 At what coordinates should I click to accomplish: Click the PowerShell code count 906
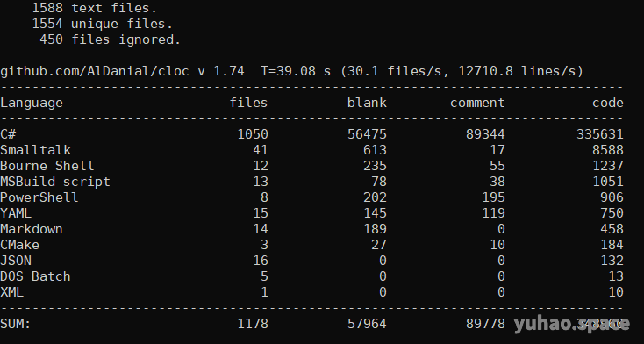[612, 197]
